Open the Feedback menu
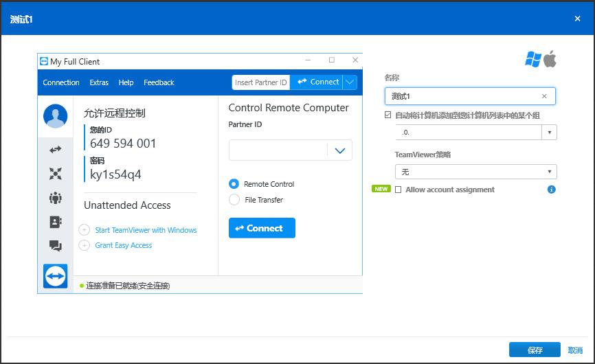 tap(159, 82)
